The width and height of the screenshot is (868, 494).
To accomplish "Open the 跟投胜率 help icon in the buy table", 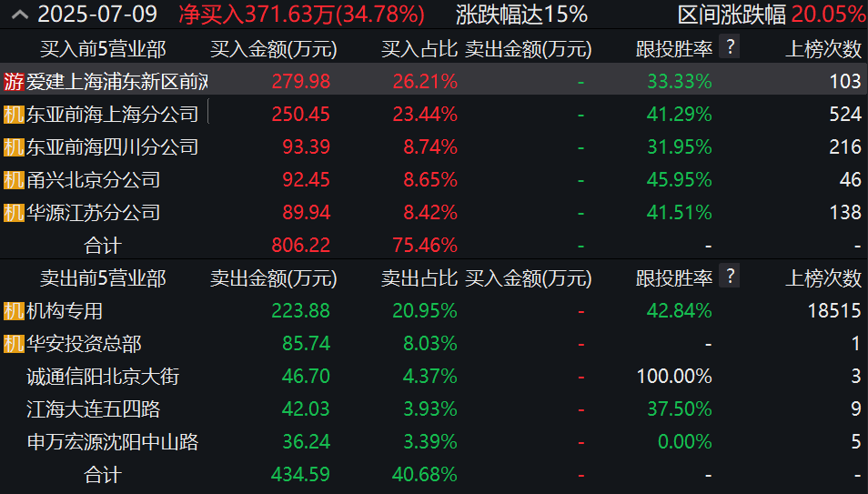I will tap(729, 47).
